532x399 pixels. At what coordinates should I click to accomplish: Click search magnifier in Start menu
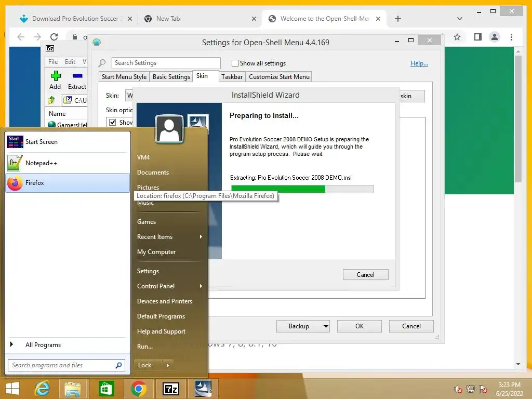click(x=119, y=365)
